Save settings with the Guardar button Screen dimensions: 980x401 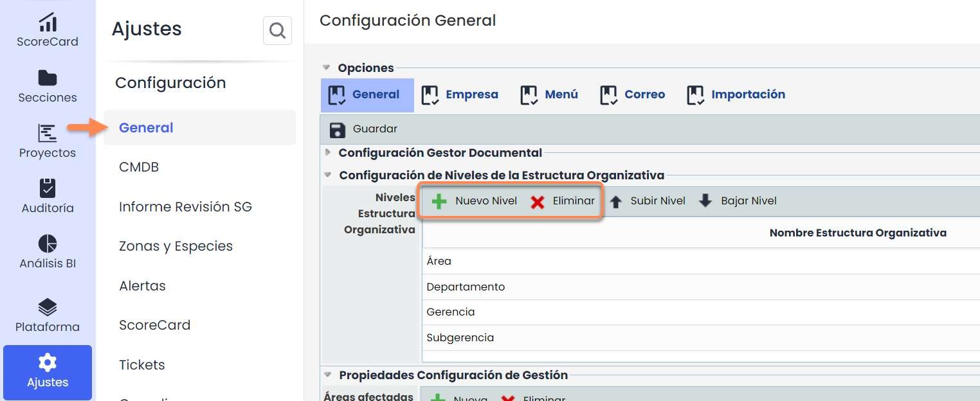click(364, 129)
